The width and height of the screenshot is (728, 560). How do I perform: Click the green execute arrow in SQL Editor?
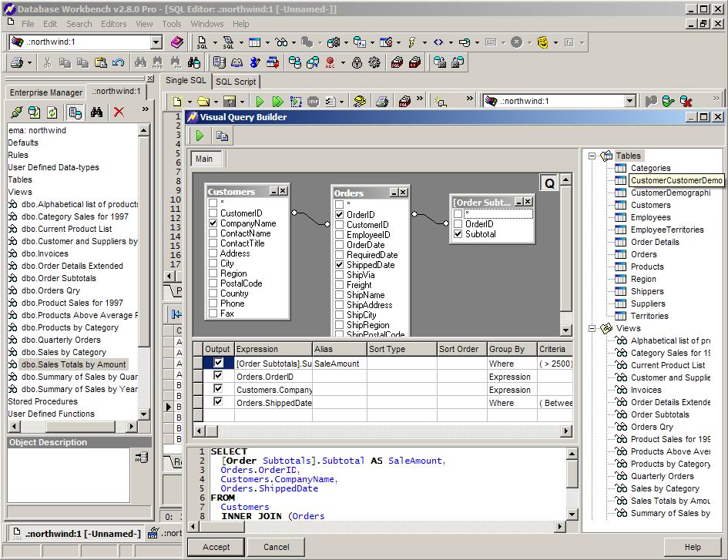260,101
